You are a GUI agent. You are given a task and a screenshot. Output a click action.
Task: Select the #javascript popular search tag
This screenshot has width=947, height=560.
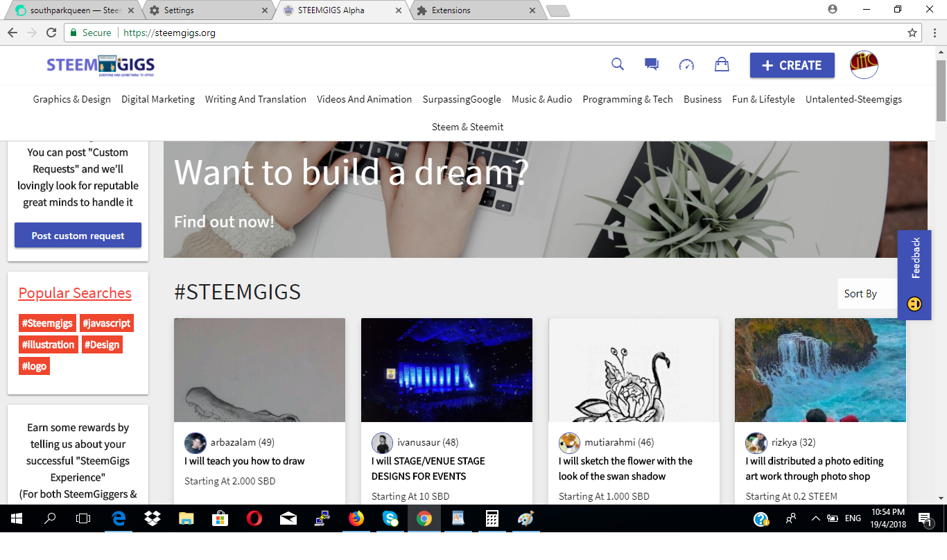tap(106, 323)
